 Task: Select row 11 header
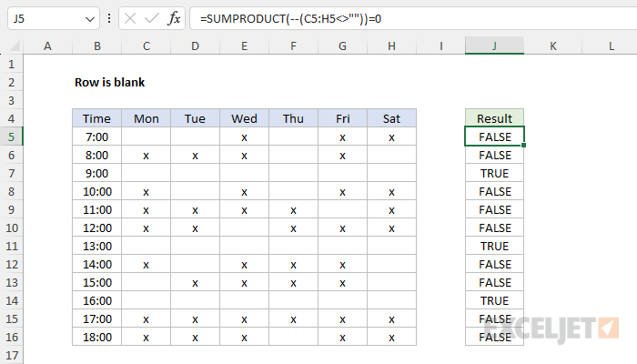pos(11,247)
